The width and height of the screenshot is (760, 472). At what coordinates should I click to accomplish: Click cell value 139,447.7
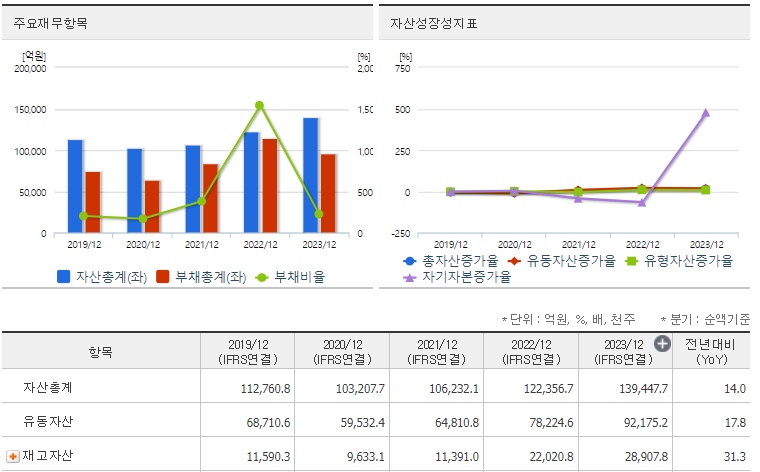coord(643,389)
